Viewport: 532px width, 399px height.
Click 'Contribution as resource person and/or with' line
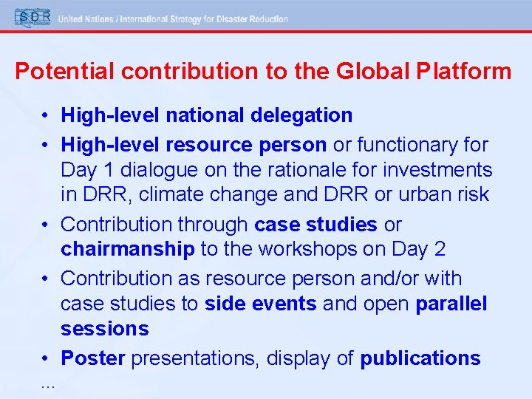(x=262, y=279)
